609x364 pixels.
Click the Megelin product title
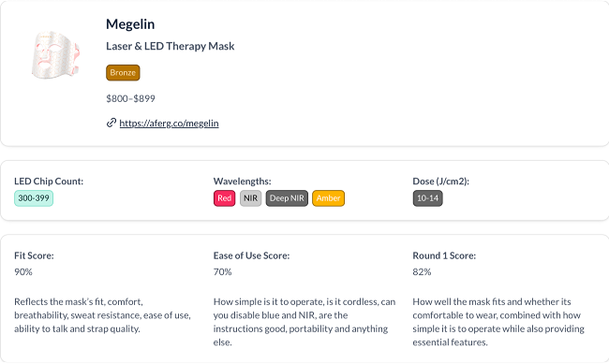click(130, 24)
